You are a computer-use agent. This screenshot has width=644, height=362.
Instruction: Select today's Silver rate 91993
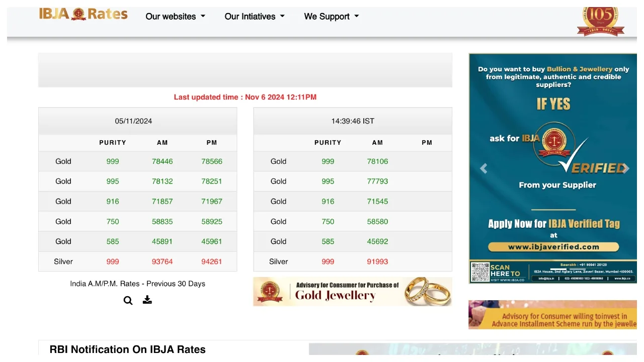(378, 262)
